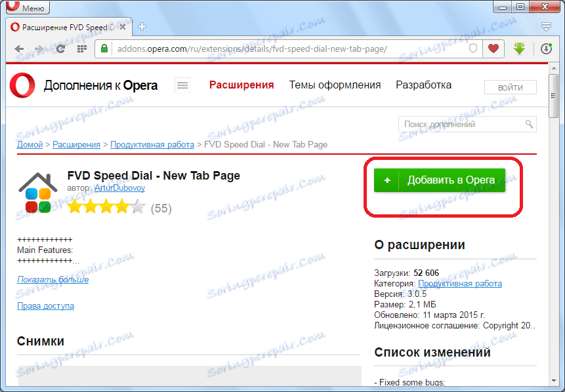Click the vertical scrollbar thumb
This screenshot has height=392, width=565.
(x=553, y=96)
